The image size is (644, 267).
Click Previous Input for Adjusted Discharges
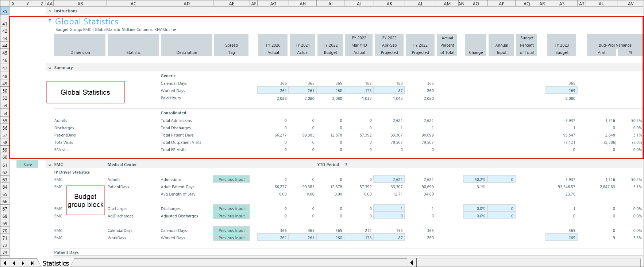point(231,216)
